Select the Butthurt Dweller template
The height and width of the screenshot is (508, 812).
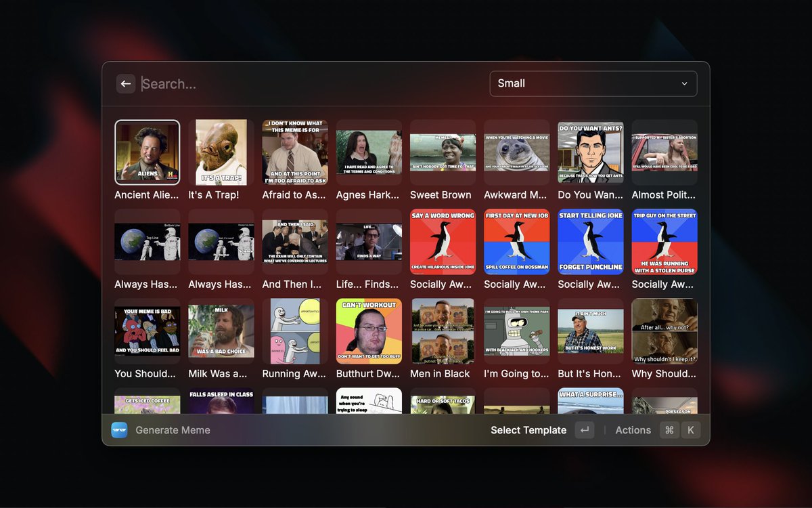(x=369, y=331)
